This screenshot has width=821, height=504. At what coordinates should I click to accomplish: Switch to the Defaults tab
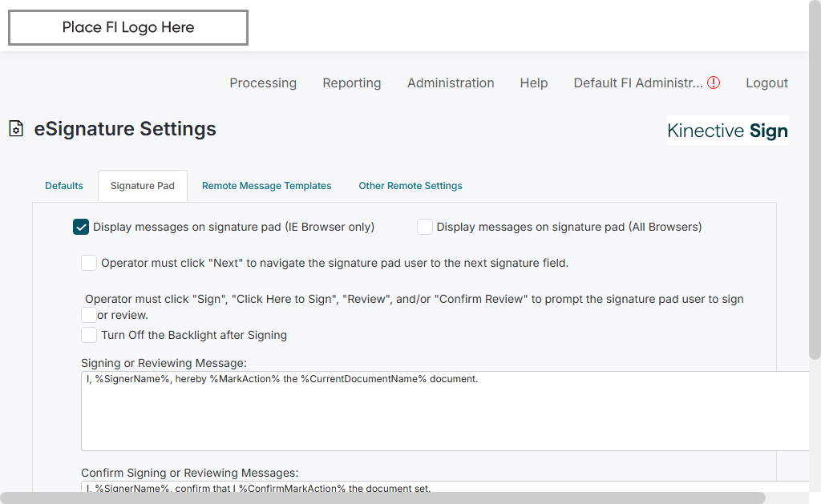[x=64, y=186]
